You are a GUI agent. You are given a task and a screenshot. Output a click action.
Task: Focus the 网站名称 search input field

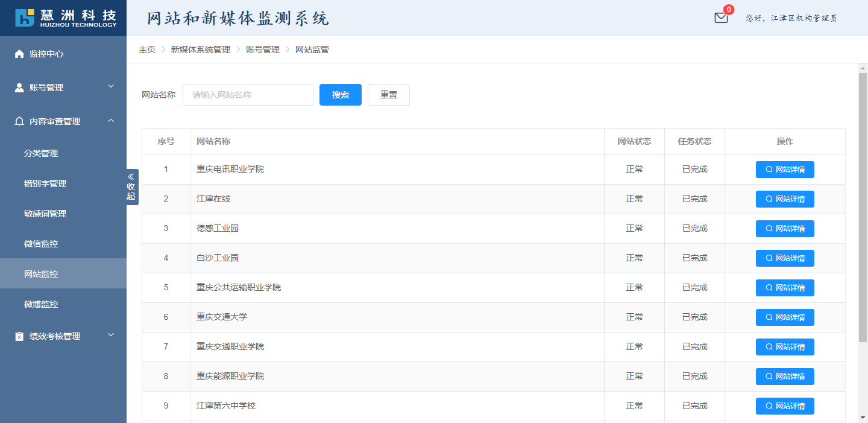click(248, 95)
